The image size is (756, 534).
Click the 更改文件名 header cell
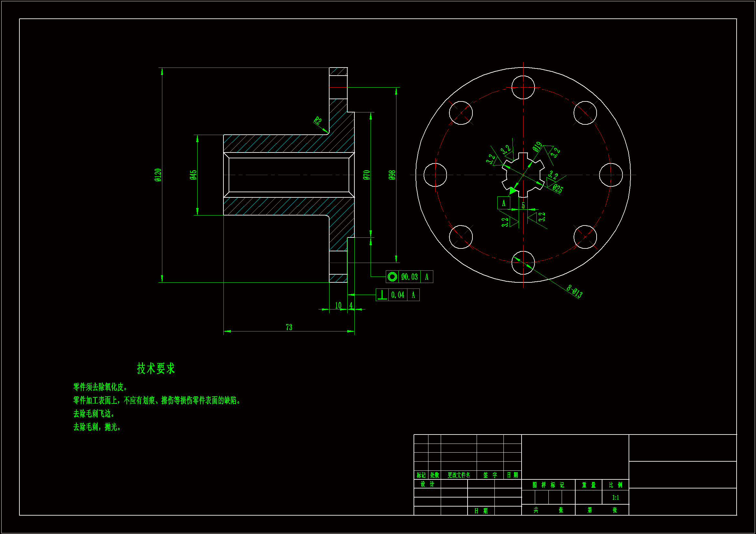459,475
